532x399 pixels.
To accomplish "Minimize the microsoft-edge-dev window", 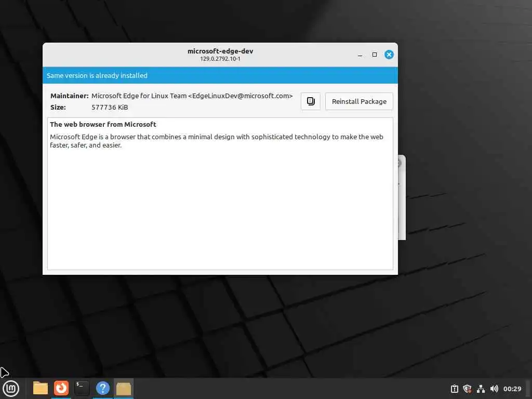I will click(x=360, y=55).
